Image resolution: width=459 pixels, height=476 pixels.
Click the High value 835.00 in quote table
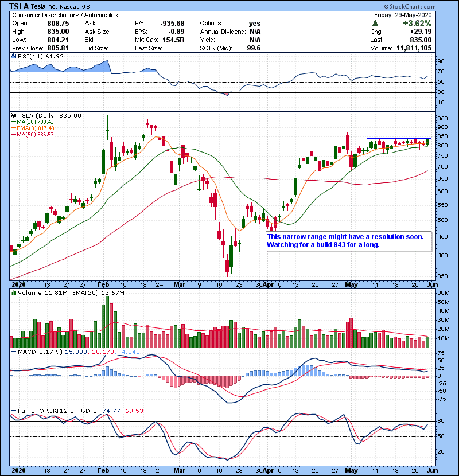coord(58,32)
